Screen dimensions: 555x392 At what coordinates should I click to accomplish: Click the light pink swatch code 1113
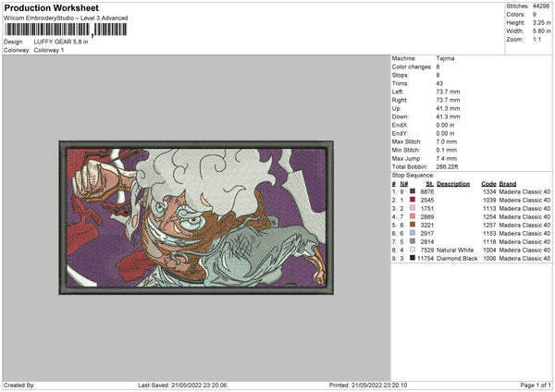tap(413, 208)
